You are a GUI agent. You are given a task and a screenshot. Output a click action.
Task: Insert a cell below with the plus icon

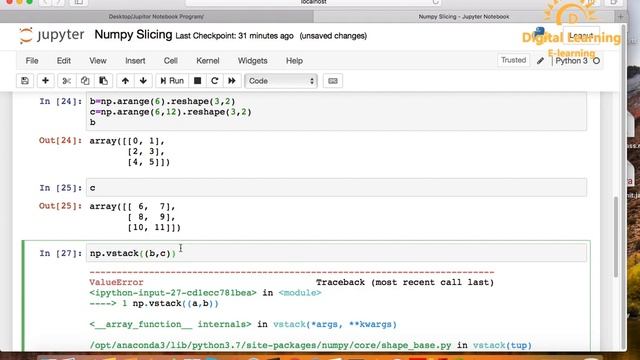[x=45, y=81]
